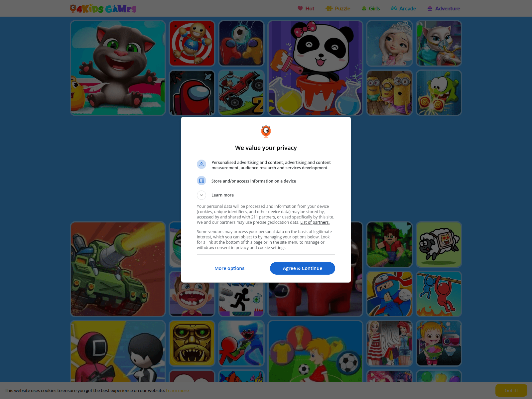Expand the Learn more chevron in privacy dialog
This screenshot has width=532, height=399.
[x=201, y=195]
